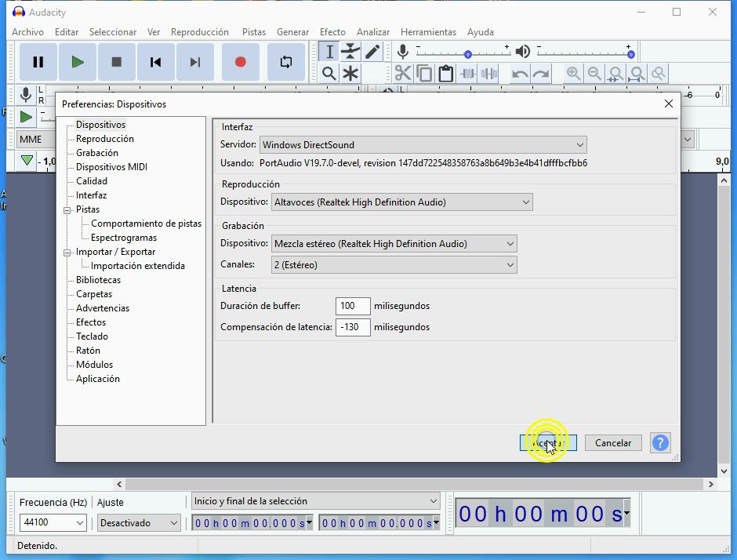This screenshot has width=737, height=560.
Task: Select Espectrogramas in preferences tree
Action: (x=124, y=238)
